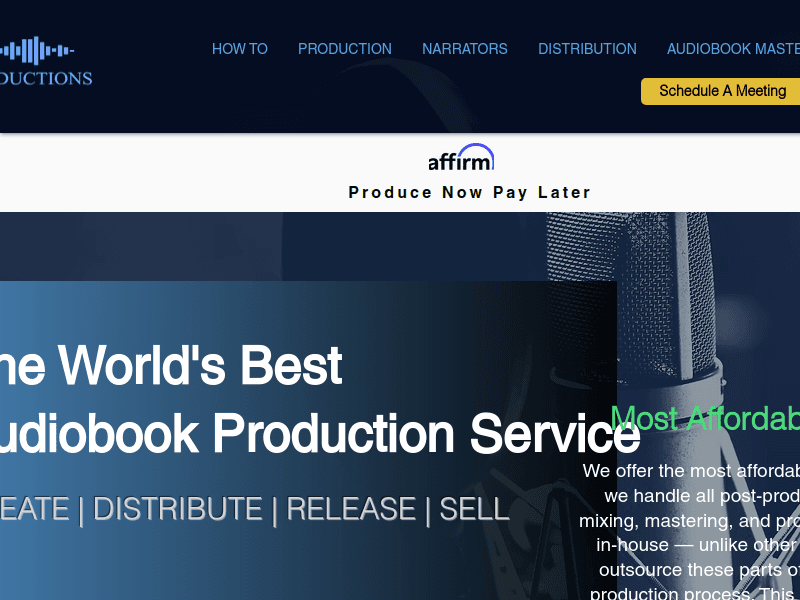The width and height of the screenshot is (800, 600).
Task: Click the World's Best headline text
Action: pyautogui.click(x=170, y=365)
